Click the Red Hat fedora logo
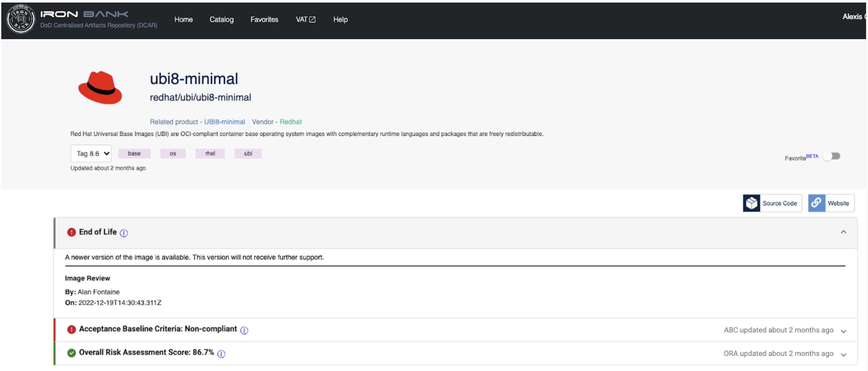868x371 pixels. 100,88
